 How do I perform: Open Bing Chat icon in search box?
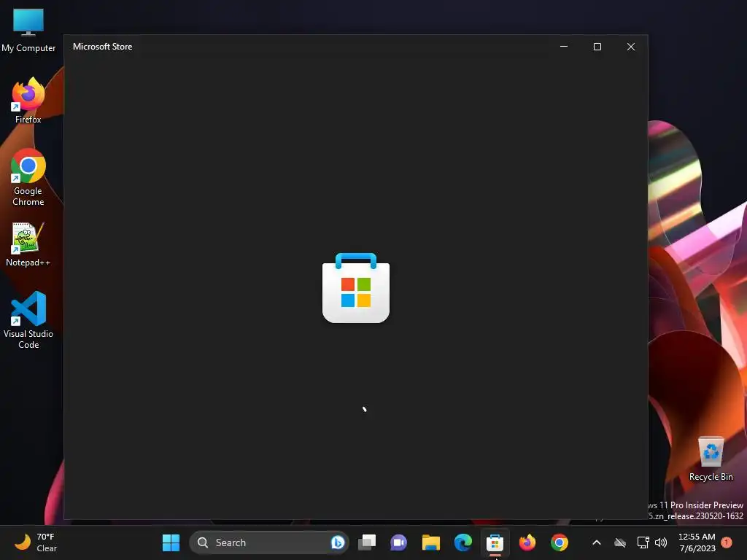337,542
